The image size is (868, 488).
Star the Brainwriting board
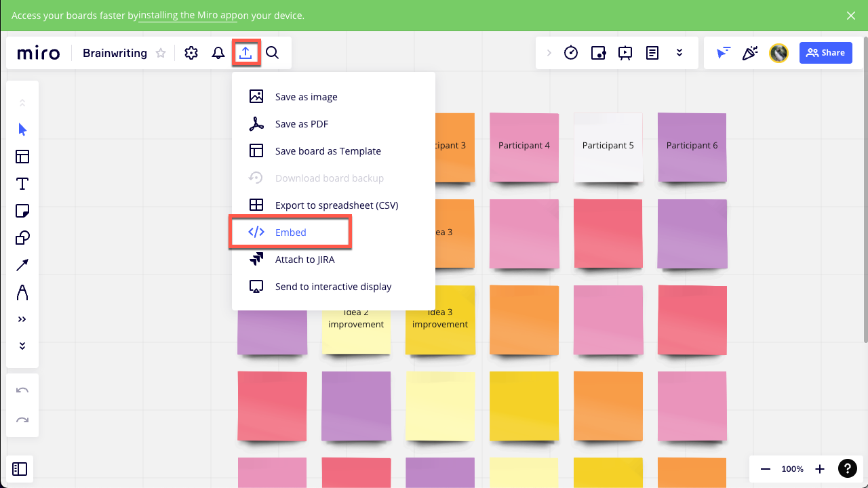(x=161, y=53)
